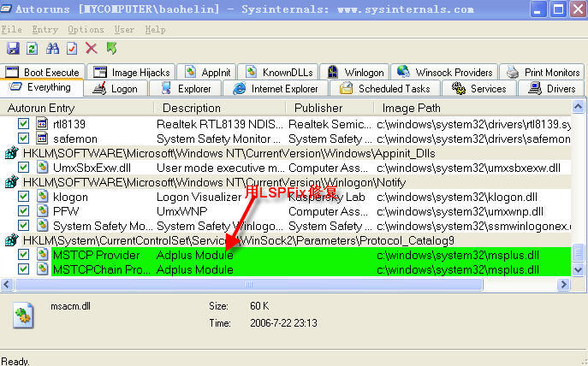Image resolution: width=588 pixels, height=366 pixels.
Task: Click the Protocol_Catalog9 registry key icon
Action: pyautogui.click(x=12, y=240)
